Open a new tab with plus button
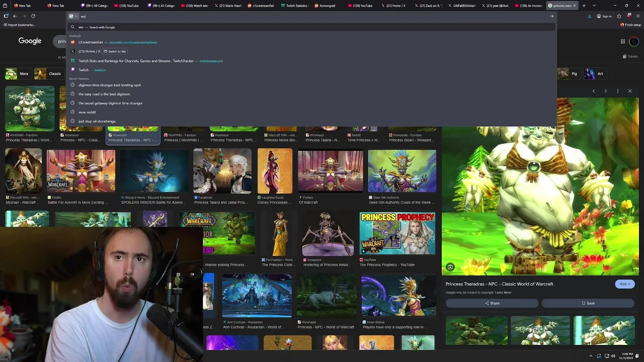 click(x=584, y=6)
